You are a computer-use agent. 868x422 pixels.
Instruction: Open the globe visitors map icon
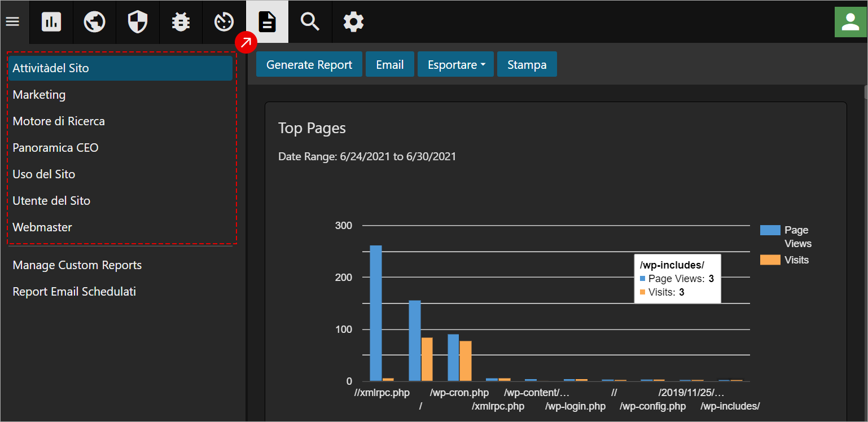[x=94, y=21]
